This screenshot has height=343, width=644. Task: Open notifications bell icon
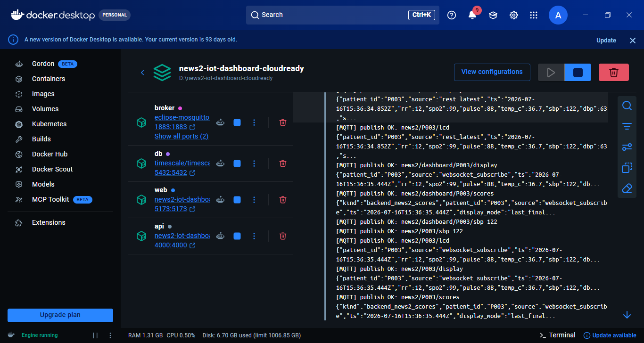coord(472,15)
